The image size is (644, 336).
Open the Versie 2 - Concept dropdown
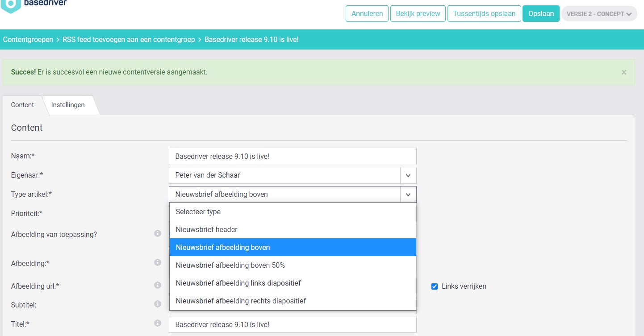click(x=599, y=14)
